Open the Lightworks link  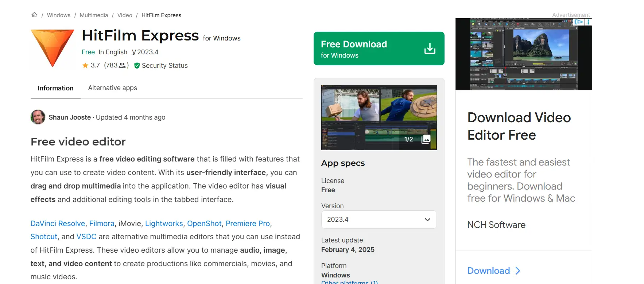coord(164,223)
